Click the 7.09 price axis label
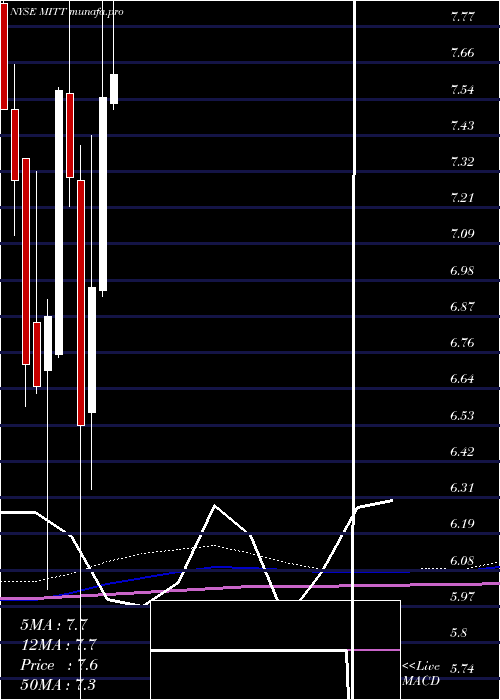Viewport: 500px width, 700px height. pos(462,234)
